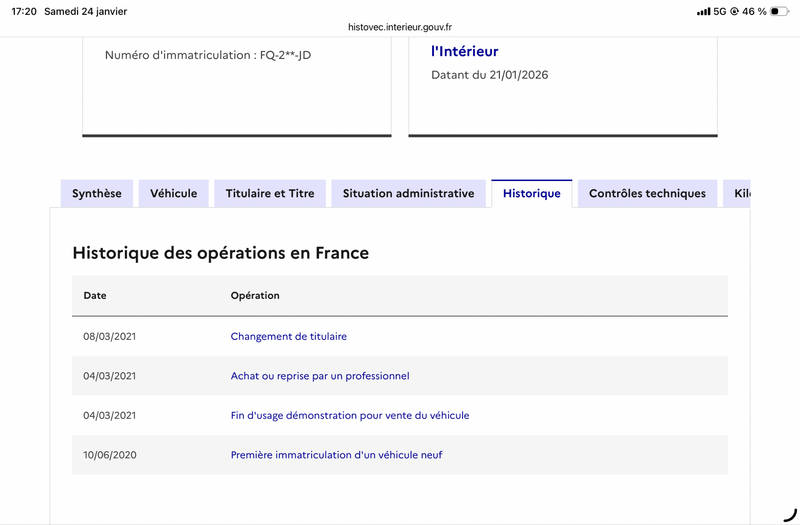Select Première immatriculation d'un véhicule neuf
Screen dimensions: 800x525
point(336,455)
